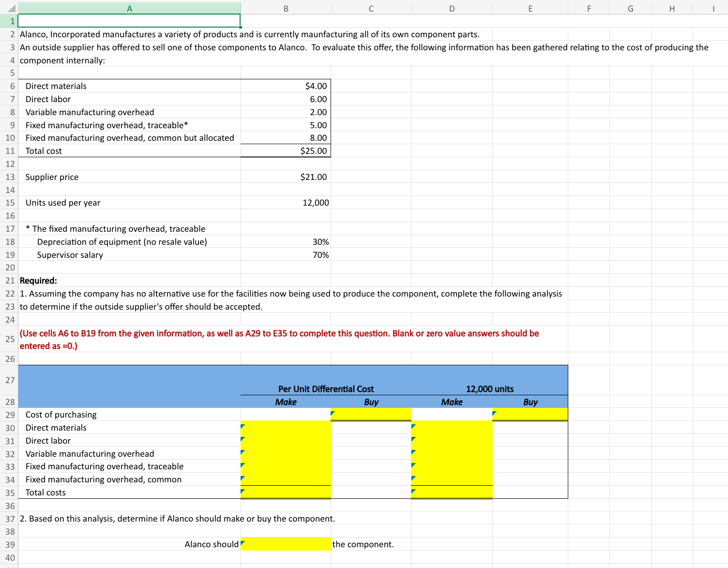Click the yellow answer cell after 'Alanco should'
Screen dimensions: 728x568
coord(286,544)
